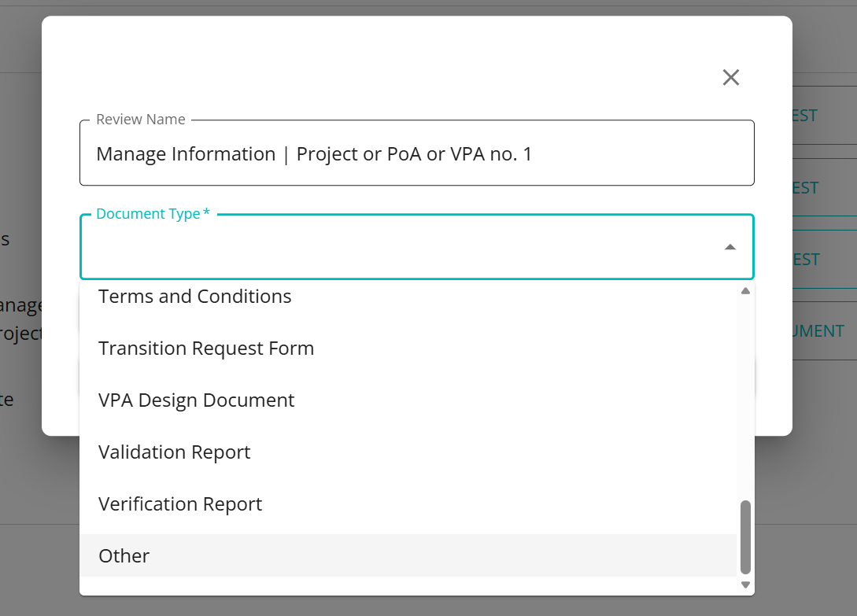Click the middle partially hidden 'EST' button
This screenshot has height=616, width=857.
[x=806, y=188]
